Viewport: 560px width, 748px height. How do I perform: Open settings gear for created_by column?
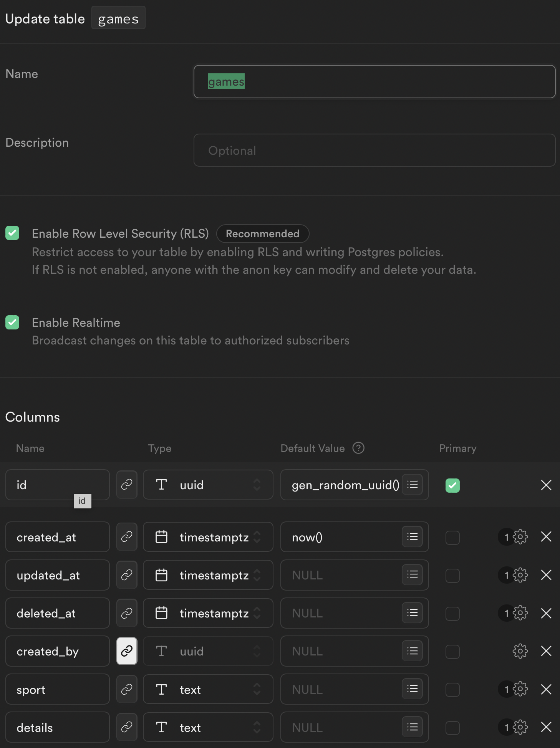(520, 651)
